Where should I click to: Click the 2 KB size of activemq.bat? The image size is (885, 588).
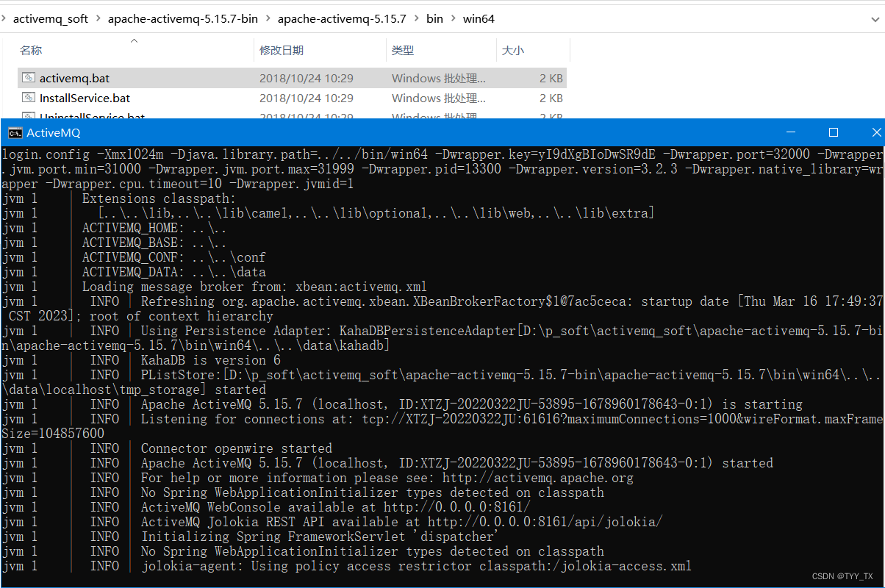point(551,78)
